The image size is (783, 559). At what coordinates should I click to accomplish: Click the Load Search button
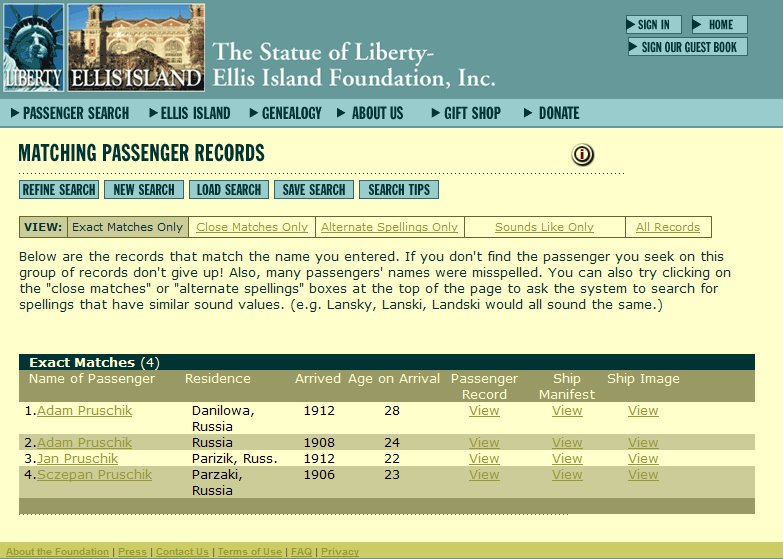pyautogui.click(x=229, y=190)
